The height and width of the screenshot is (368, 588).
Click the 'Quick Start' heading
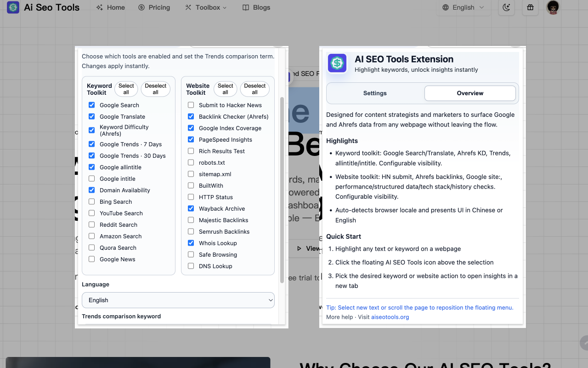344,236
